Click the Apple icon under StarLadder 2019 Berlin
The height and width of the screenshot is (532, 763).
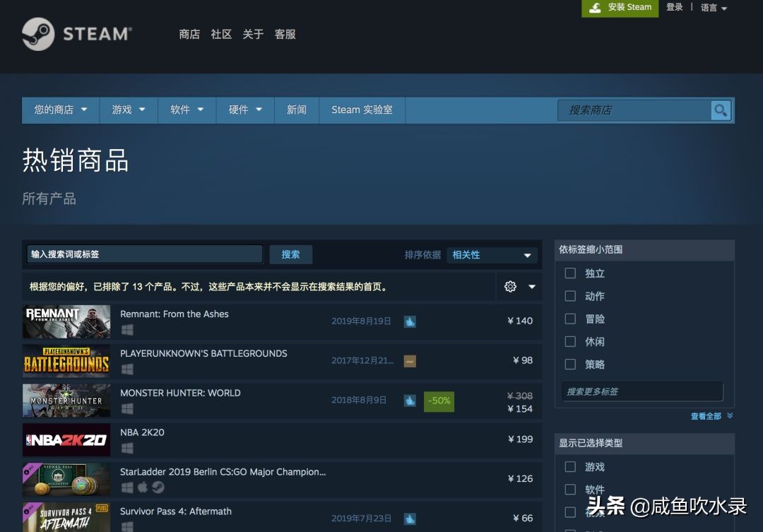tap(142, 486)
